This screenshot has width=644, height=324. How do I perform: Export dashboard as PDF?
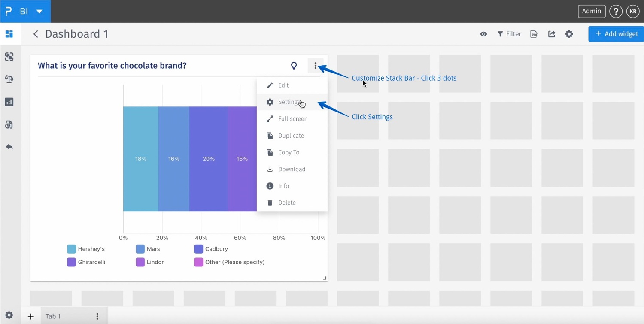(534, 34)
